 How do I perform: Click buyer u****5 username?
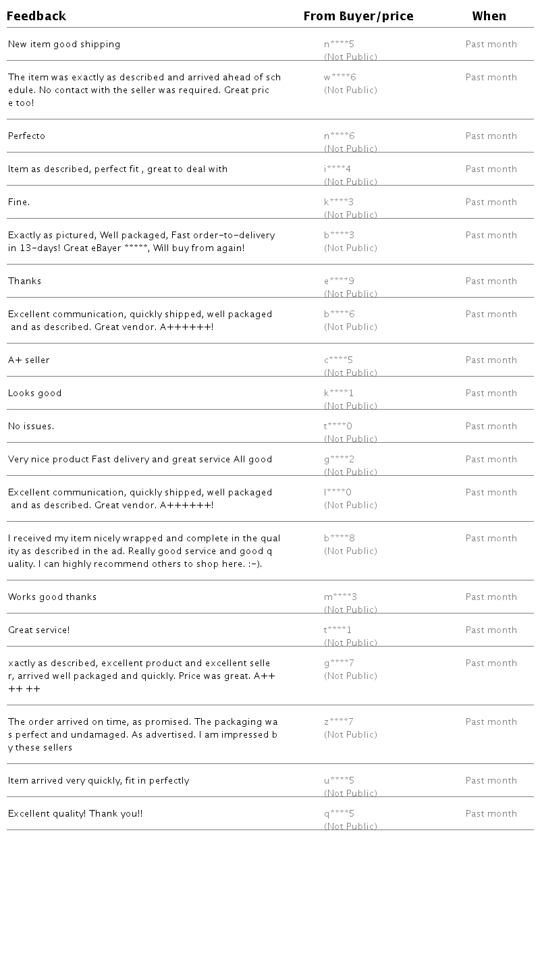339,781
